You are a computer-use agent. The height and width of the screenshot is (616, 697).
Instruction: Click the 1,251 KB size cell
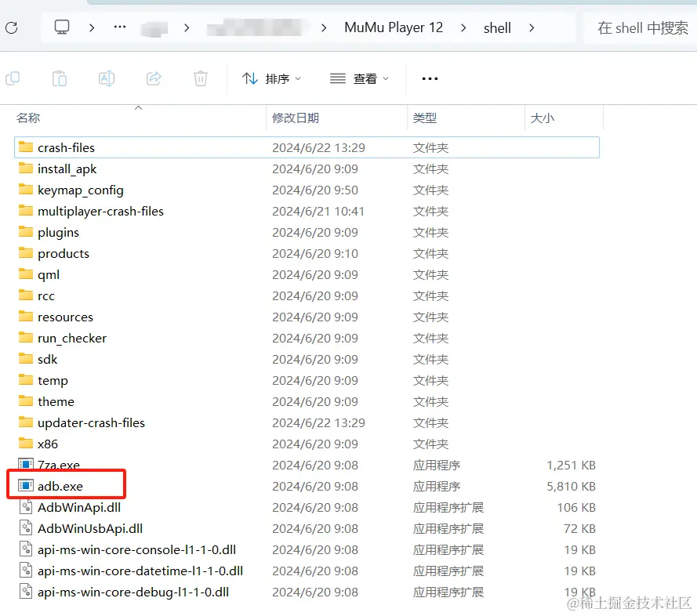click(571, 465)
